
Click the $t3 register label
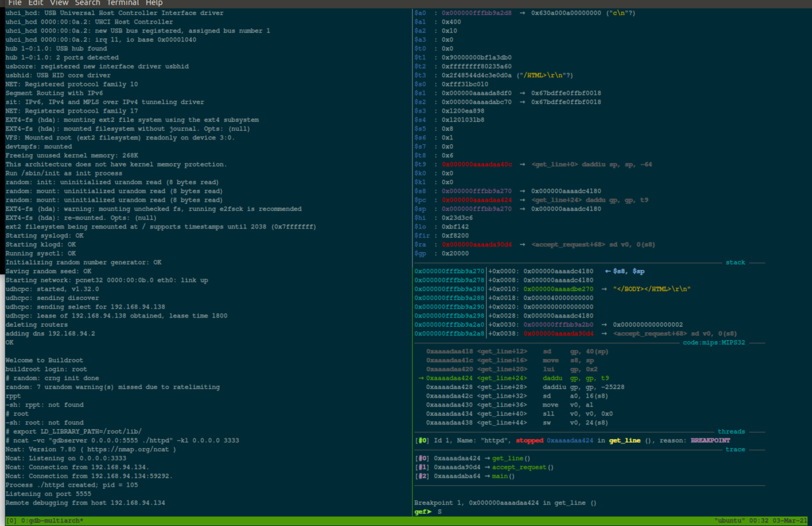pyautogui.click(x=420, y=75)
